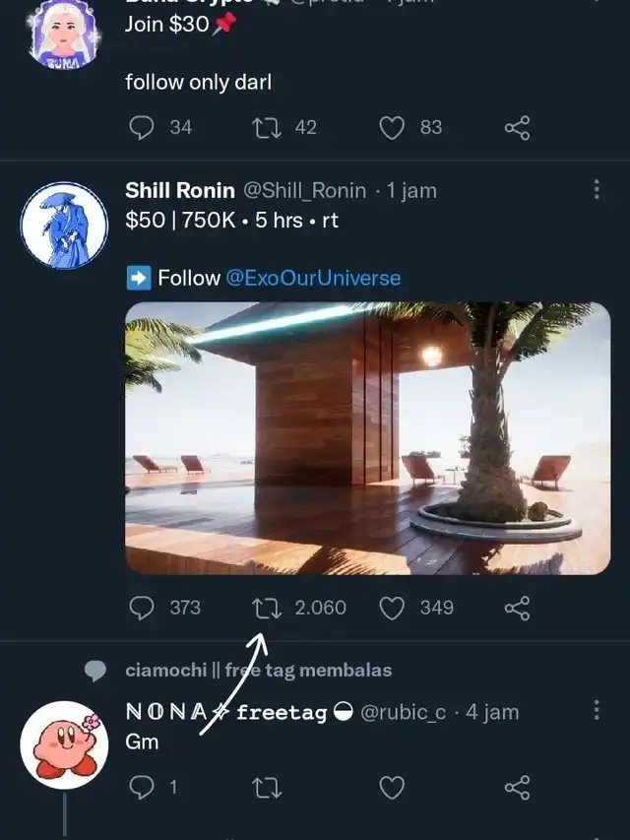Viewport: 630px width, 840px height.
Task: Open the Kirby avatar of NONA
Action: 64,745
